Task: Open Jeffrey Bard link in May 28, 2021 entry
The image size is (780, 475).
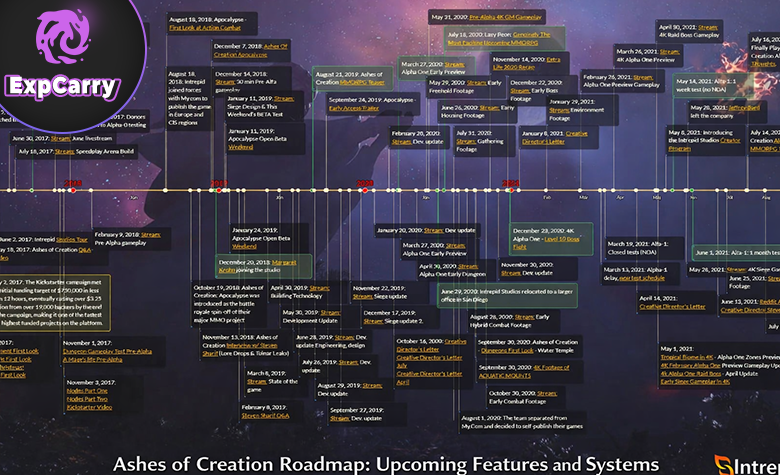Action: (743, 107)
